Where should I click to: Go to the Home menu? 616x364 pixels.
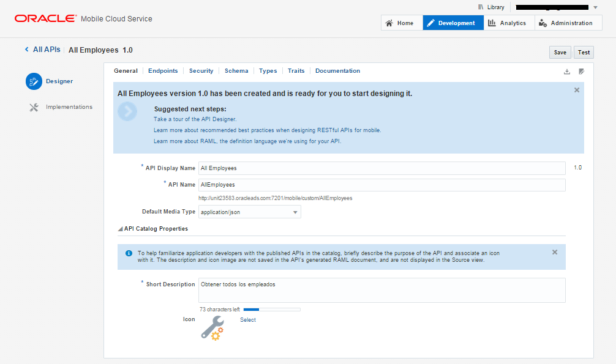(x=402, y=23)
